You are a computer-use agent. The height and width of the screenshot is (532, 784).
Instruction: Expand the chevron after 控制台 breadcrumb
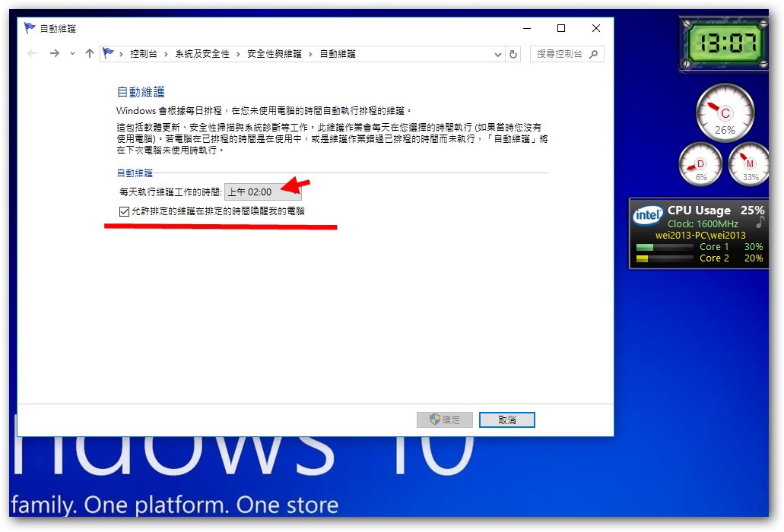[166, 54]
